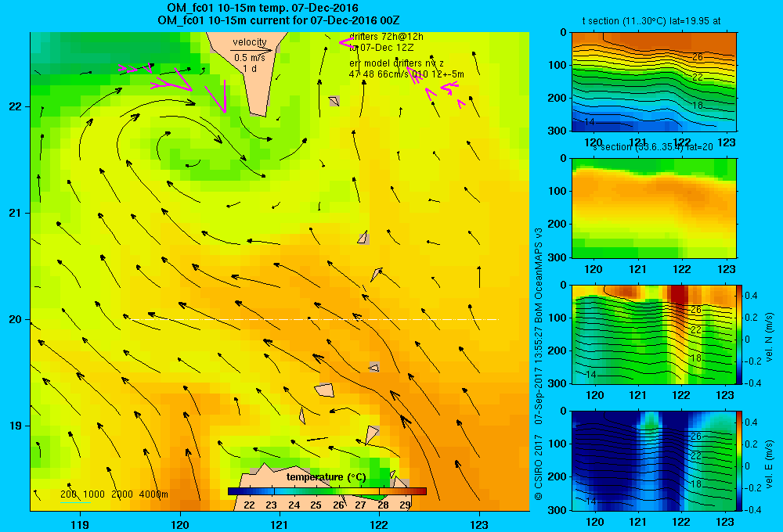Screen dimensions: 783x532
Task: Click latitude '22' on main map's y-axis
Action: pyautogui.click(x=15, y=106)
